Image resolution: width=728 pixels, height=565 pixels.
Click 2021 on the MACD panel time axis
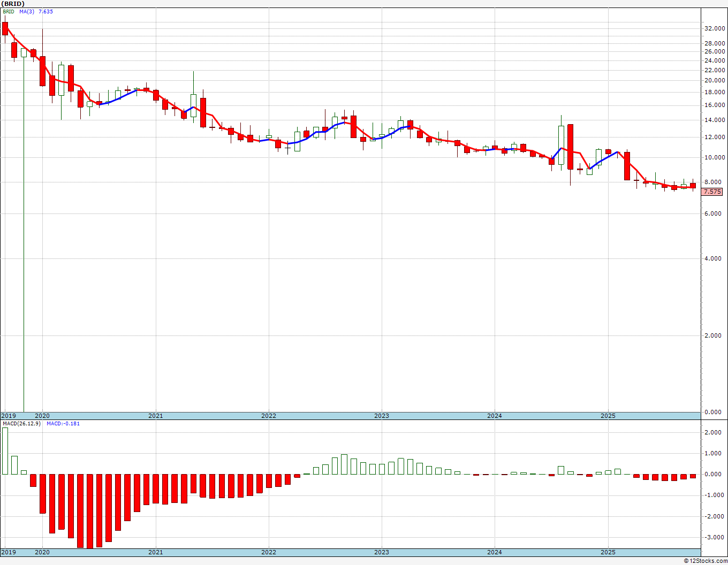[155, 552]
